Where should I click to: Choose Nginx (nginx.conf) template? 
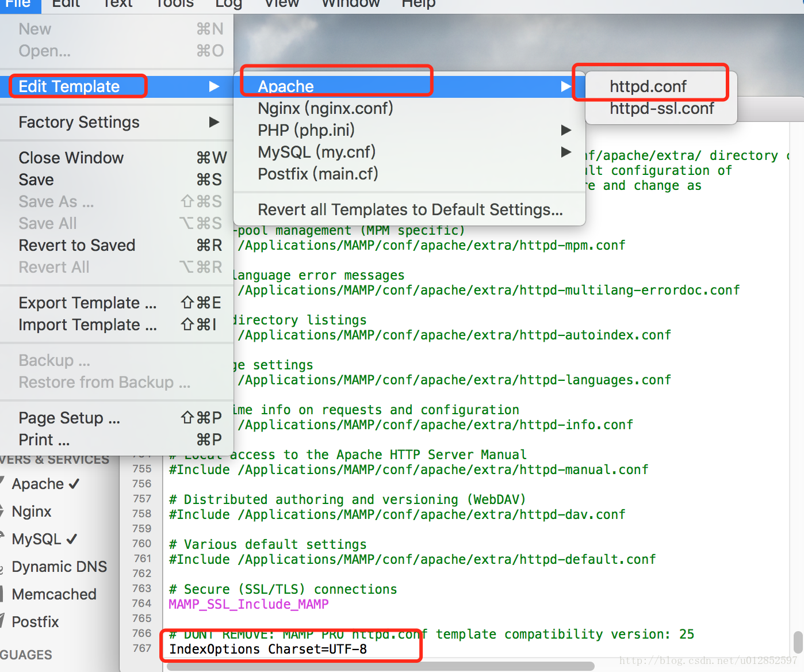click(x=409, y=108)
